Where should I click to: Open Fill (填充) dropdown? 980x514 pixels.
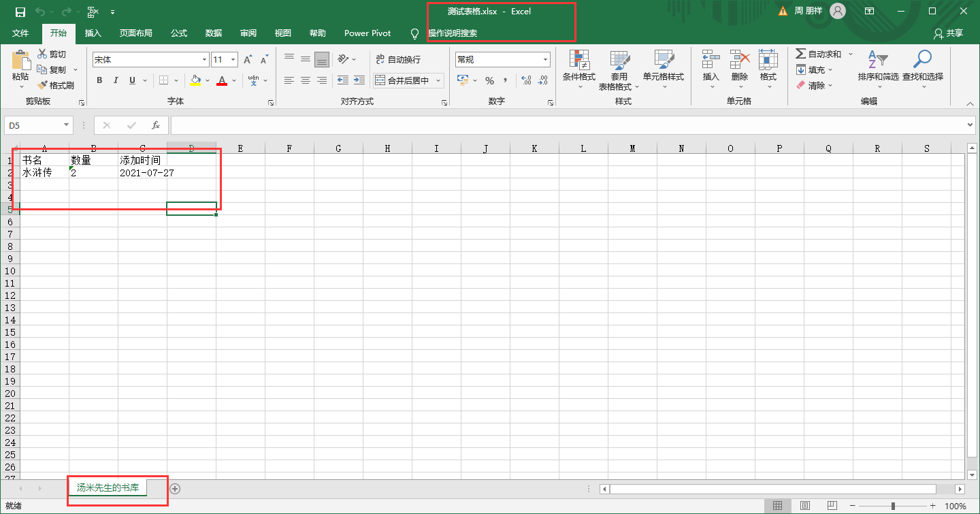coord(814,69)
